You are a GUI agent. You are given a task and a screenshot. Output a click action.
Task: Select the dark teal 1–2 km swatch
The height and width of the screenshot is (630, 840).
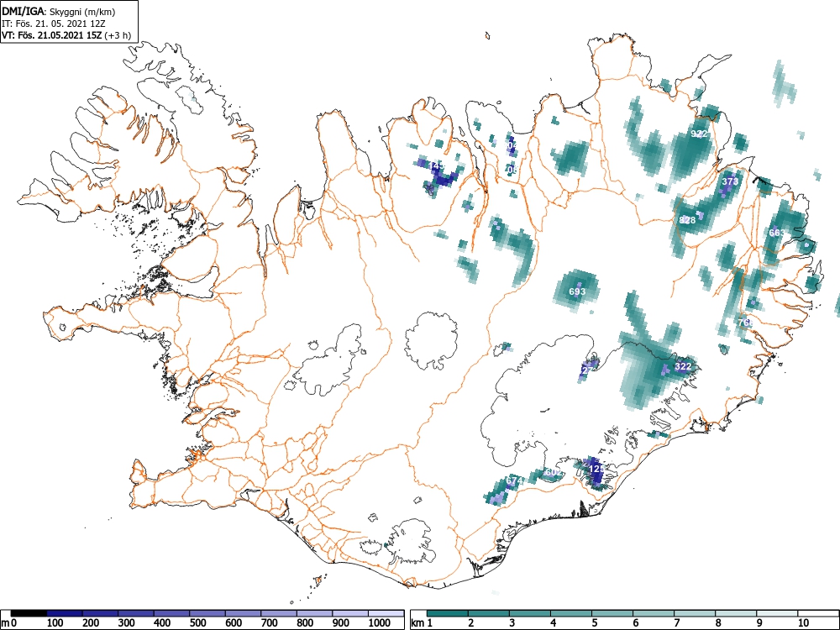[448, 613]
